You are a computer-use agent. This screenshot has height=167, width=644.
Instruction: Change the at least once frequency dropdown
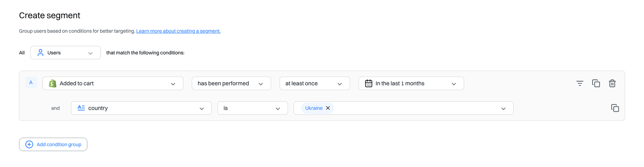315,83
